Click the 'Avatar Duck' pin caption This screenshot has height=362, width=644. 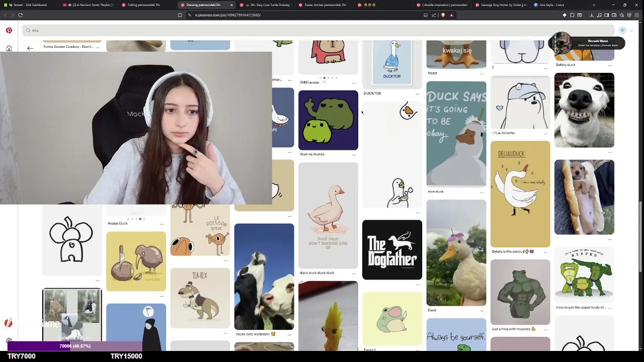(x=118, y=223)
